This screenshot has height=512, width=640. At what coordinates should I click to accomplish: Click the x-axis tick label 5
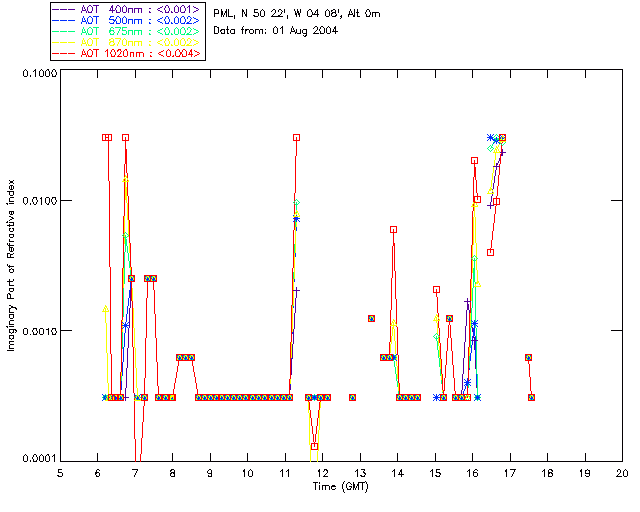click(60, 473)
